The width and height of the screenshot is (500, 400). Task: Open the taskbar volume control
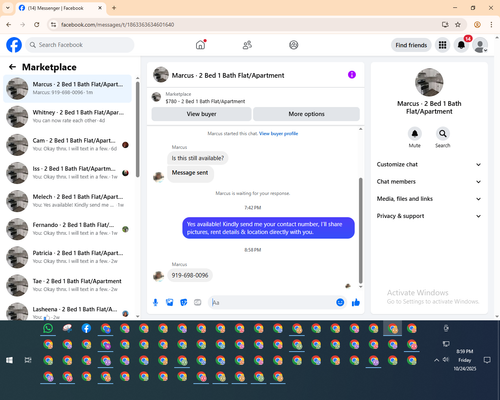click(x=446, y=360)
